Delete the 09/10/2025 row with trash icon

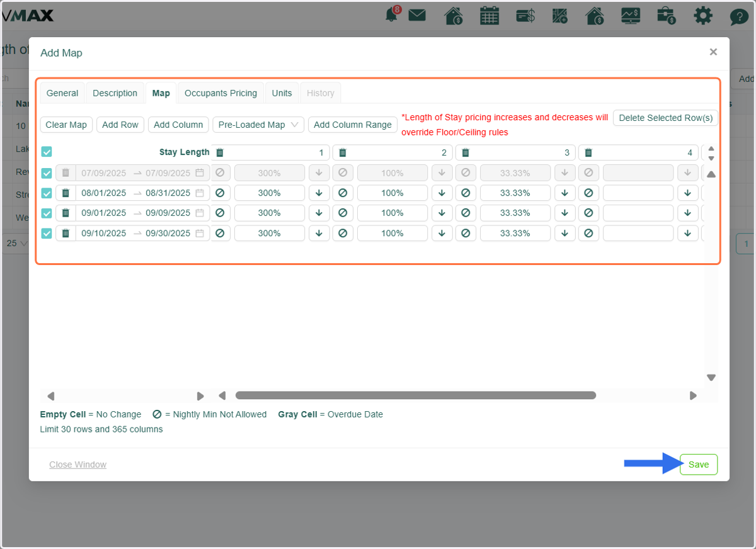tap(66, 233)
